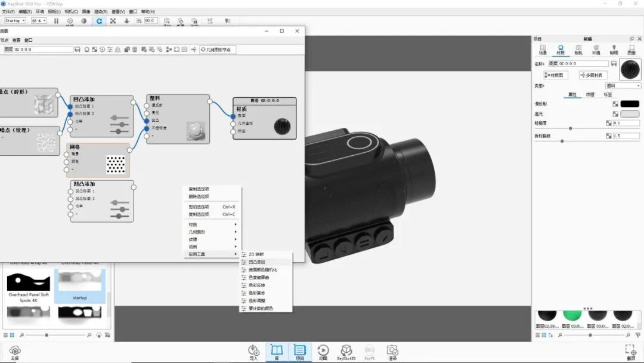
Task: Click the 多层材质 button in the material panel
Action: coord(593,75)
